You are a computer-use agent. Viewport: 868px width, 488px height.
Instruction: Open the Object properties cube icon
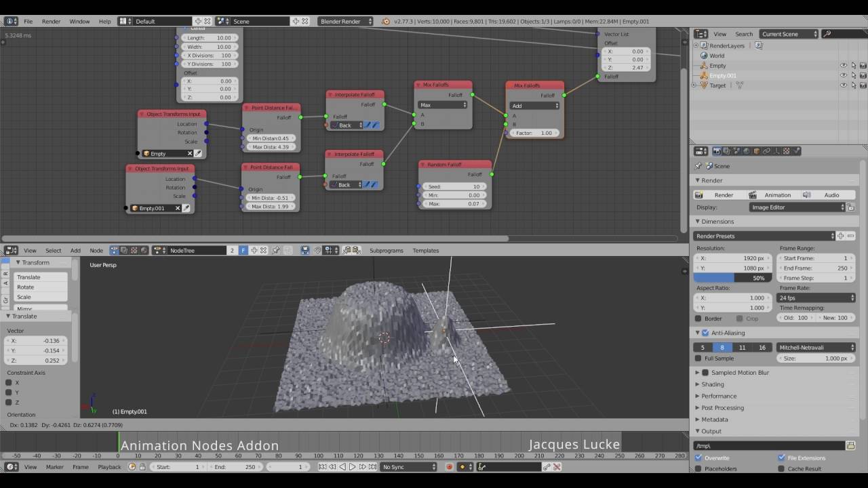(x=757, y=151)
